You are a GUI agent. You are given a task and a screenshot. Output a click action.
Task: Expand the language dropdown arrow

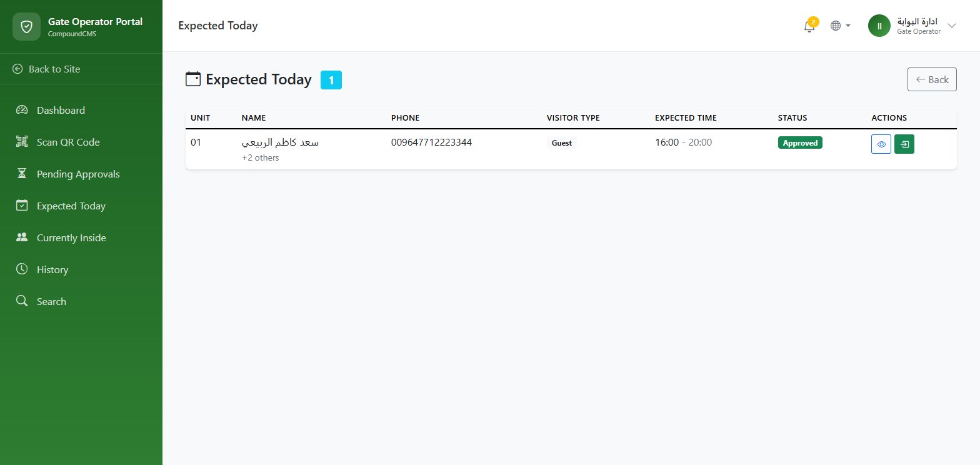[848, 26]
